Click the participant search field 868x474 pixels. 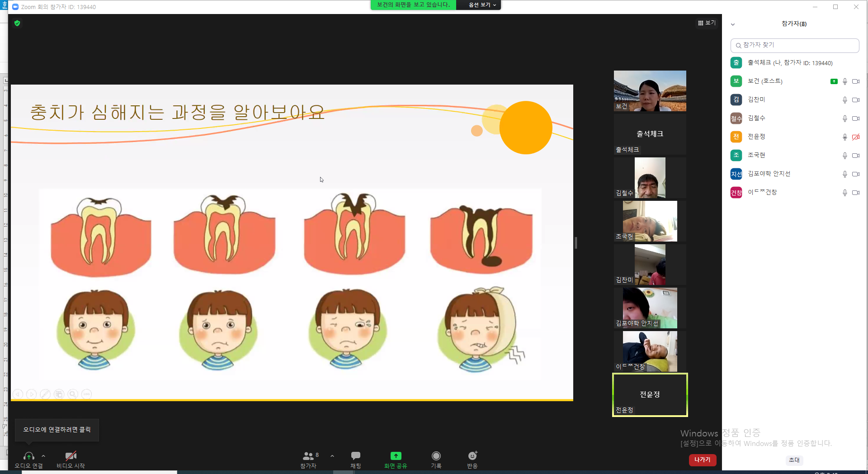(x=794, y=45)
